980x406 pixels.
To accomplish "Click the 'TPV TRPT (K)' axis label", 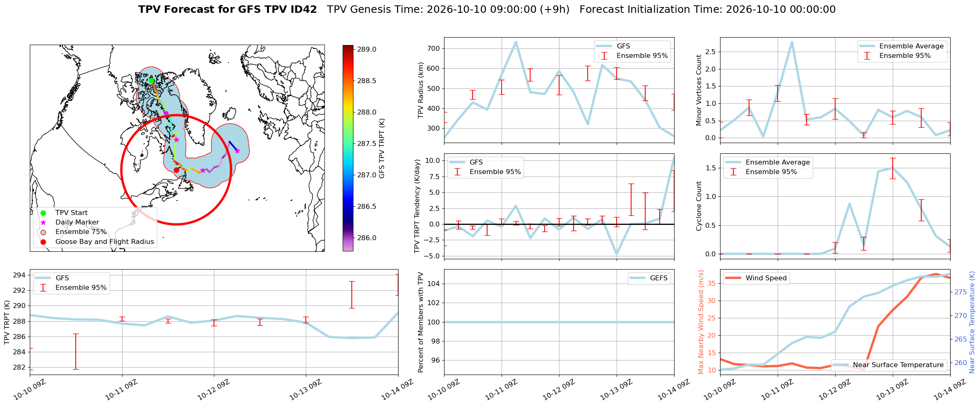I will tap(7, 322).
